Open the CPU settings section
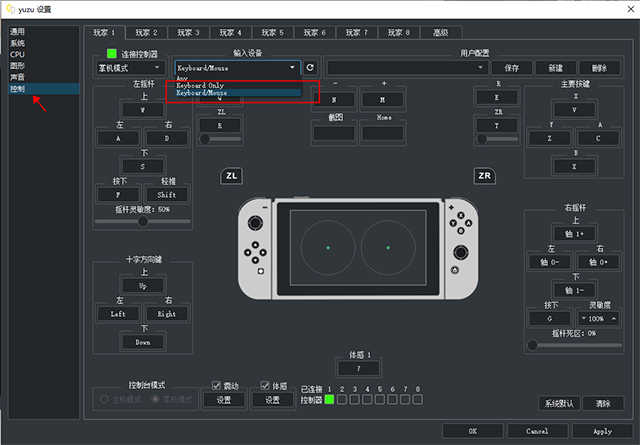Image resolution: width=640 pixels, height=445 pixels. tap(17, 54)
